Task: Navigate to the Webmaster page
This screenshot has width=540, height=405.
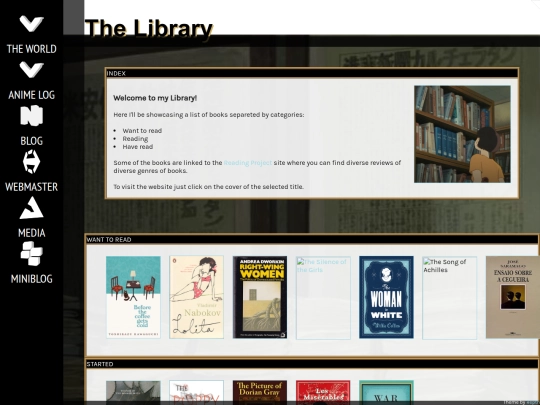Action: pyautogui.click(x=31, y=187)
